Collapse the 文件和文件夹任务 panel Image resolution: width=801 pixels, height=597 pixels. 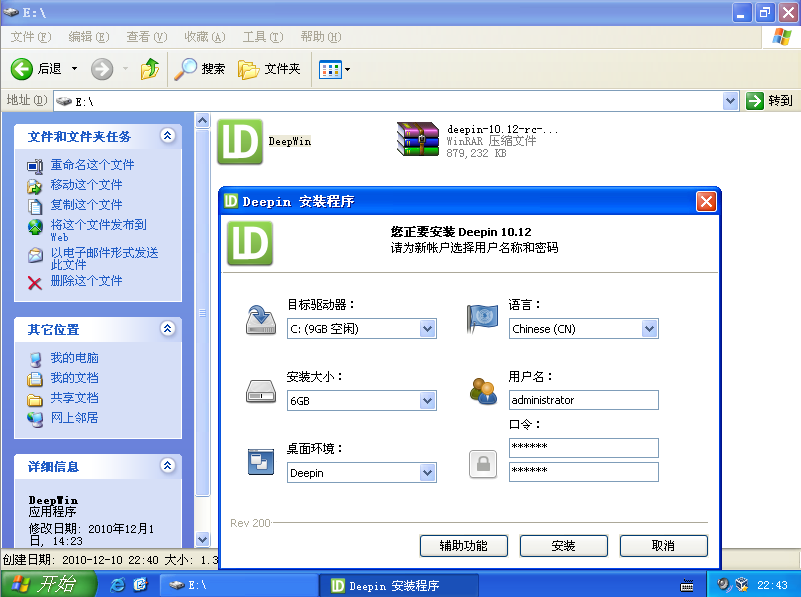[168, 135]
